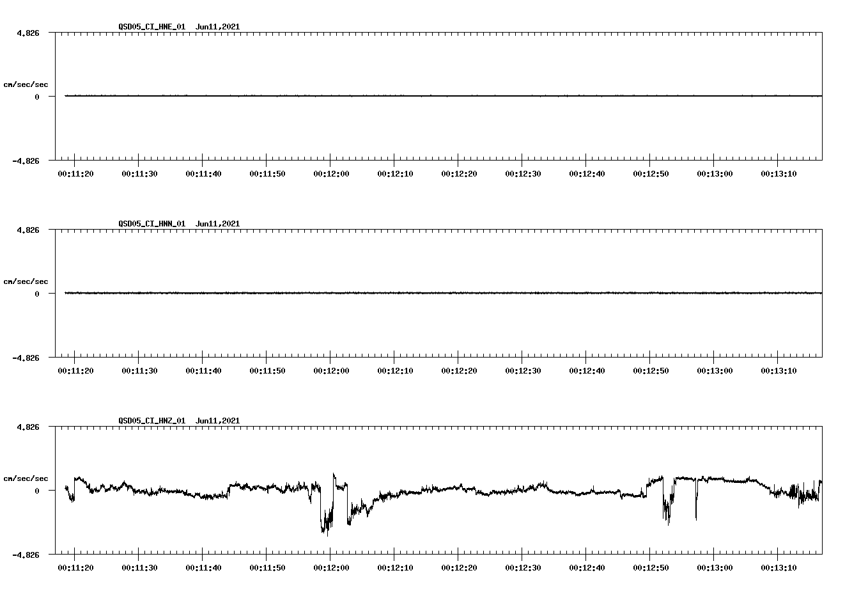868x591 pixels.
Task: Click 00:13:10 time label on HNZ plot
Action: [x=779, y=568]
